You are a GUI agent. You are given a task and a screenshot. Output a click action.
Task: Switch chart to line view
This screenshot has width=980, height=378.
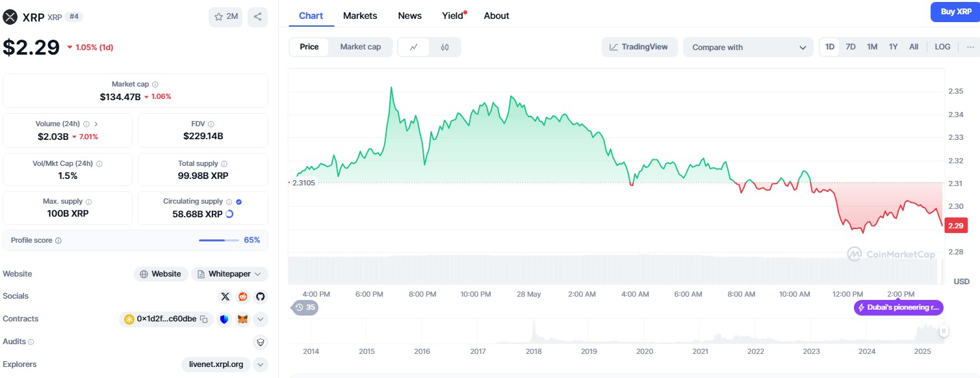pos(414,47)
